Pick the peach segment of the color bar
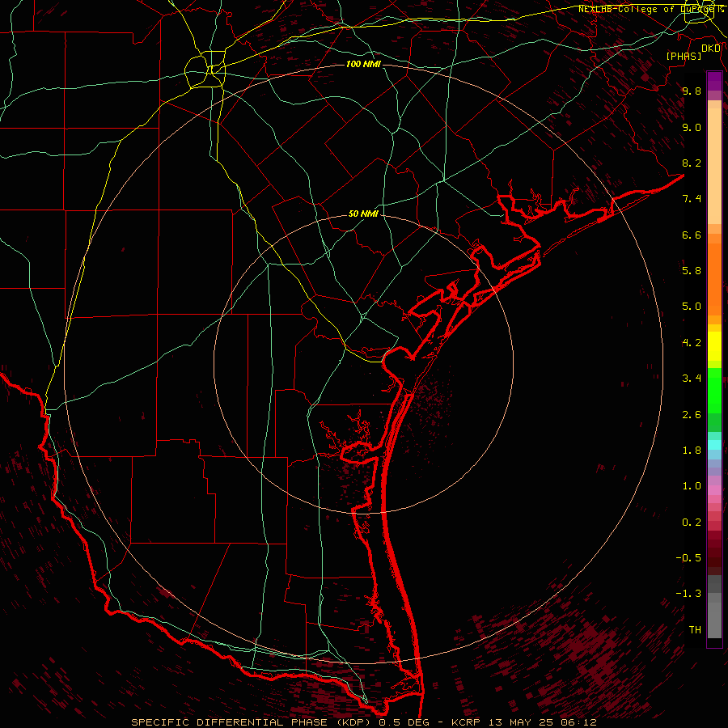 (714, 166)
